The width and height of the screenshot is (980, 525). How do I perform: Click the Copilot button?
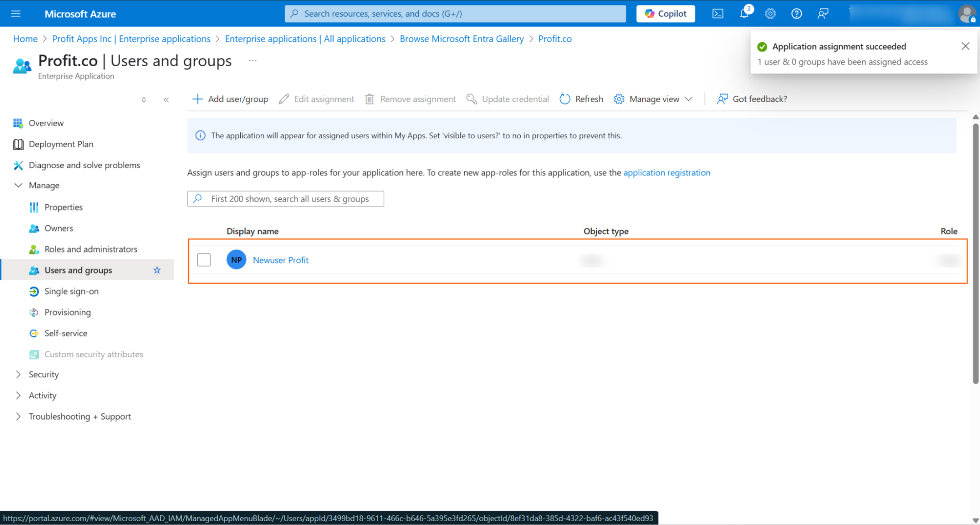click(665, 14)
